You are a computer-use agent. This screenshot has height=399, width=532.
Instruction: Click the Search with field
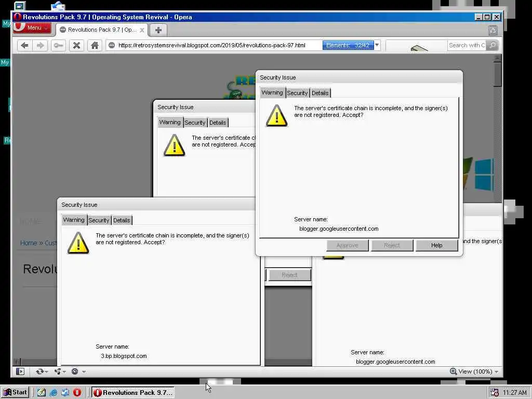click(467, 45)
